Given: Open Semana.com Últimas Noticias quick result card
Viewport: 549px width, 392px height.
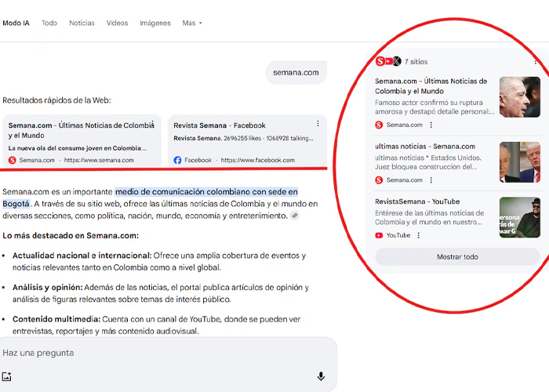Looking at the screenshot, I should [82, 141].
